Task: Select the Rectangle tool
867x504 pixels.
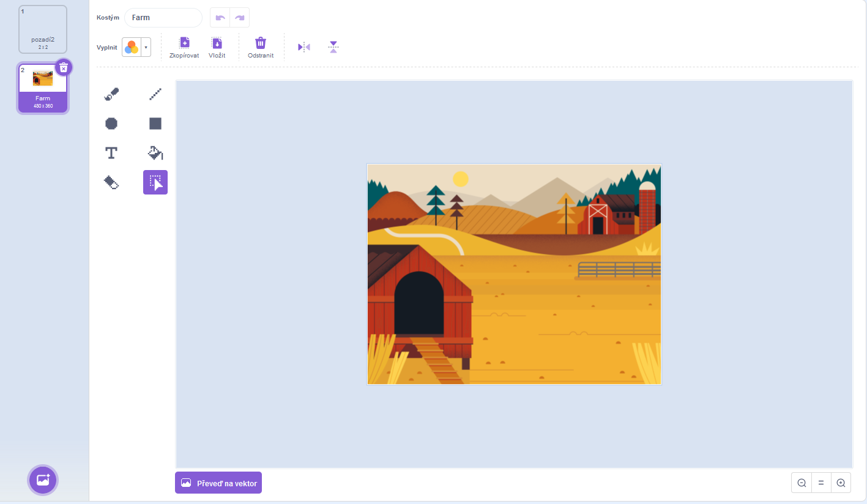Action: click(x=155, y=124)
